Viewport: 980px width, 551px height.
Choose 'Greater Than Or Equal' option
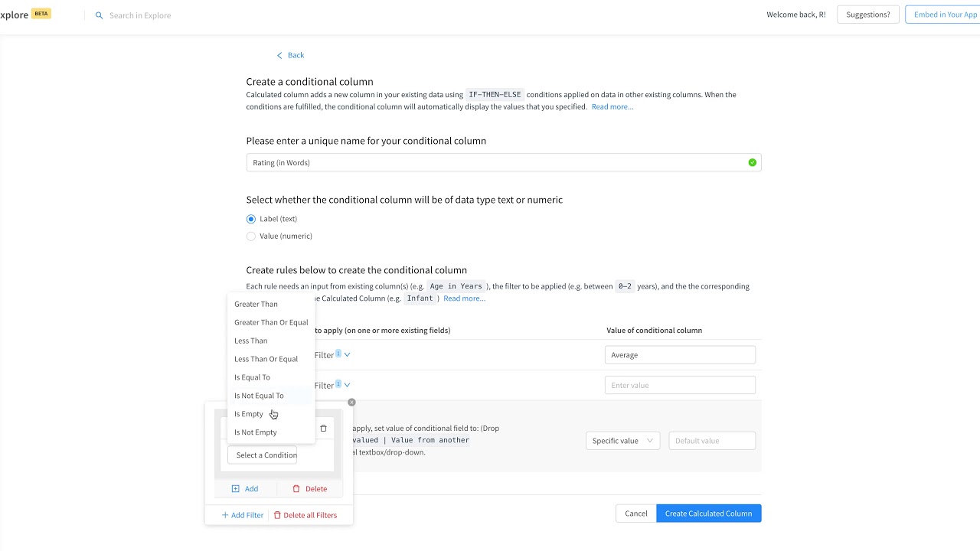(x=271, y=322)
